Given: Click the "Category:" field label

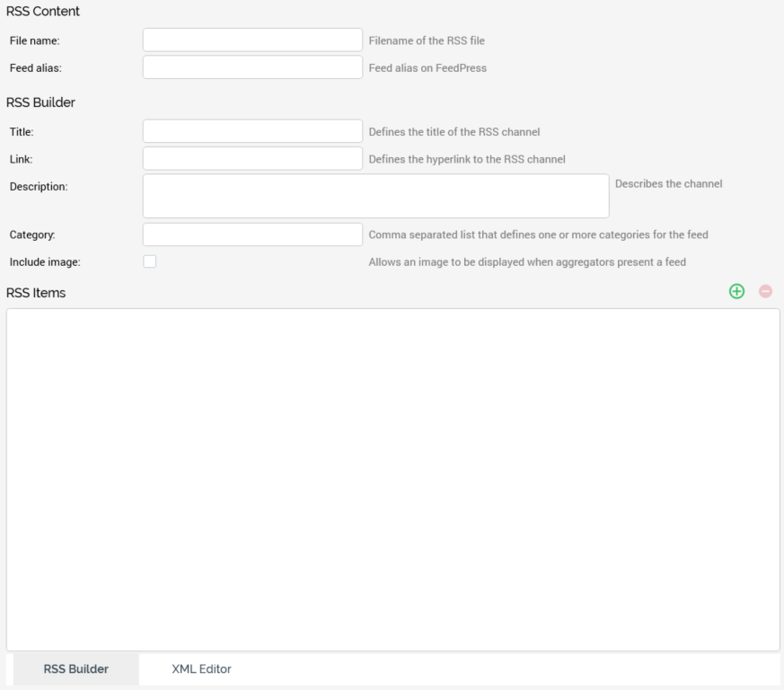Looking at the screenshot, I should 32,235.
